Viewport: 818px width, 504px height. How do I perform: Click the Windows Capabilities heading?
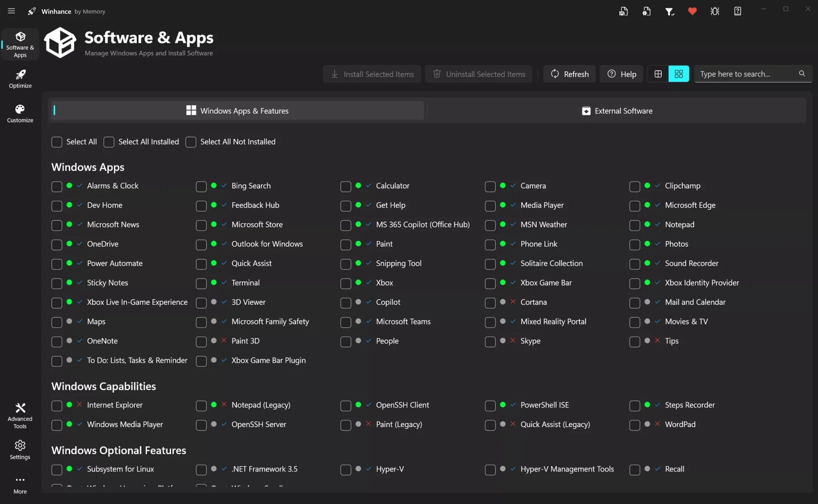tap(103, 386)
